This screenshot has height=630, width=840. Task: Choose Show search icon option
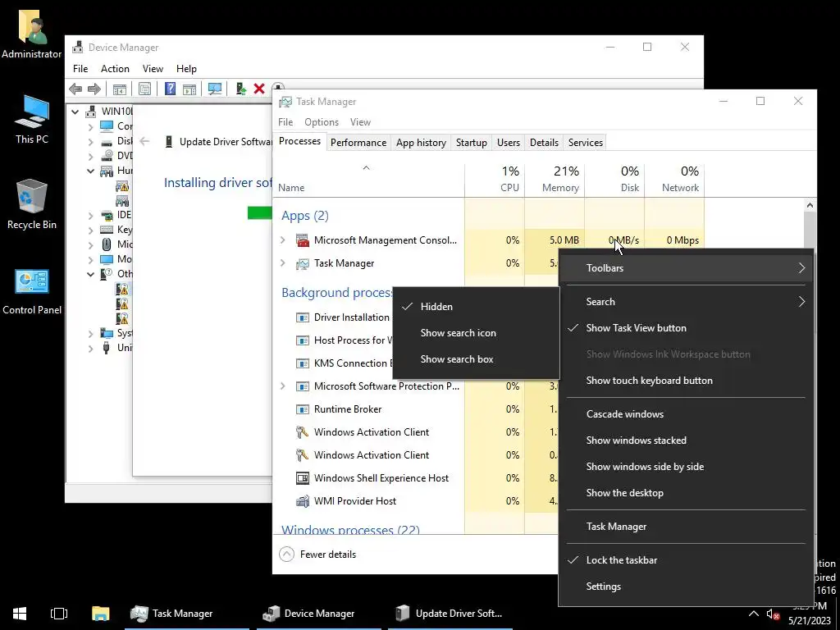coord(476,333)
